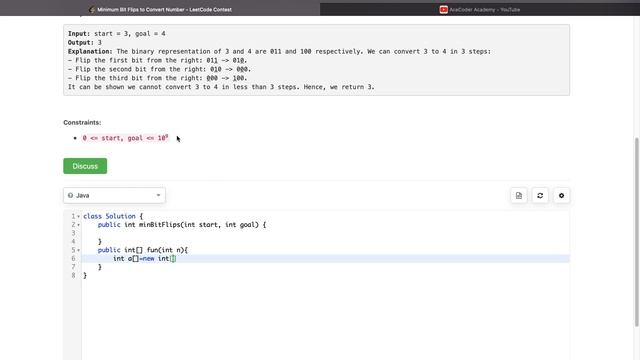Click the constraint '0 <= start, goal <= 10^9'
This screenshot has height=360, width=640.
pyautogui.click(x=125, y=138)
